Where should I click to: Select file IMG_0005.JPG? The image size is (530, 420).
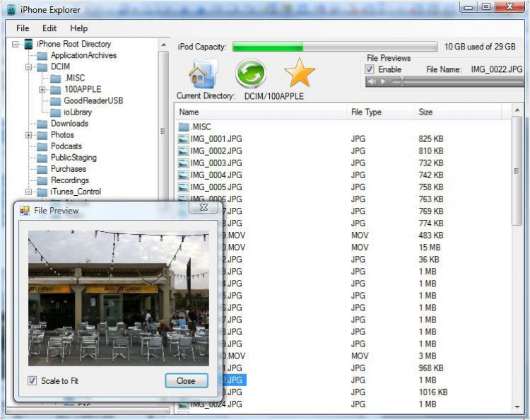coord(216,187)
